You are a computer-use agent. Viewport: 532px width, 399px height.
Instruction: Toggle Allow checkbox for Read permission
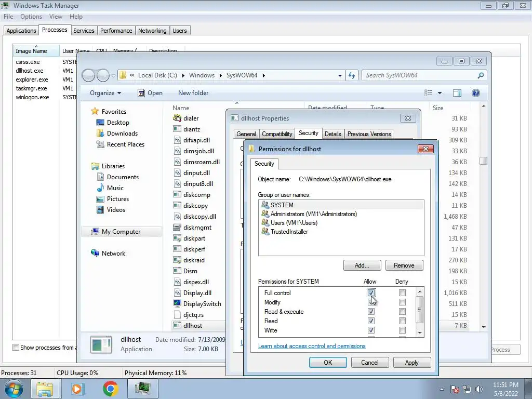(371, 321)
